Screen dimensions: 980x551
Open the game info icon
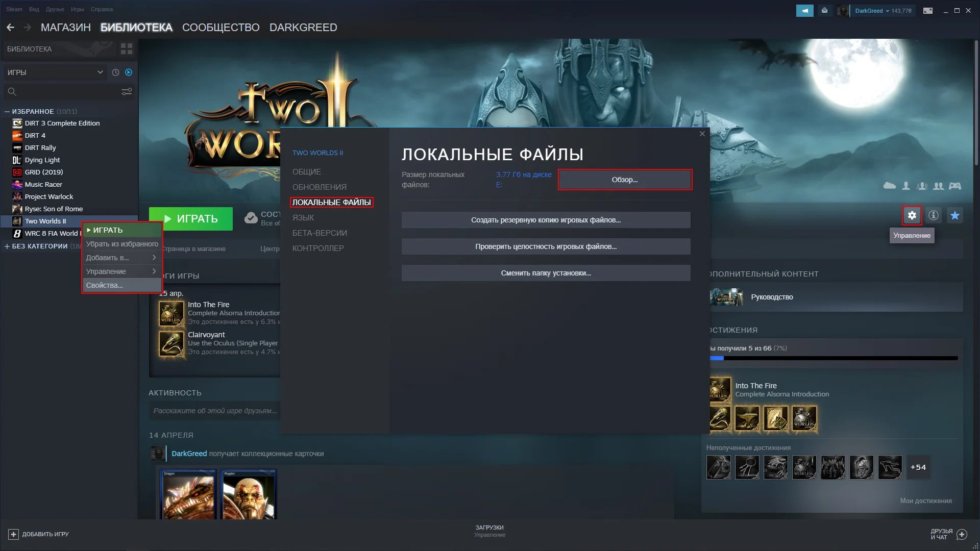coord(934,215)
